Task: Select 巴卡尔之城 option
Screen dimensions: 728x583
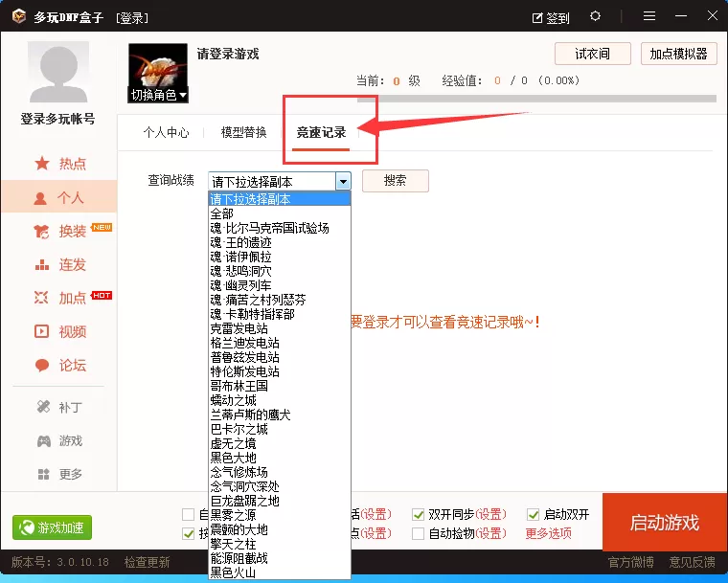Action: click(x=280, y=430)
